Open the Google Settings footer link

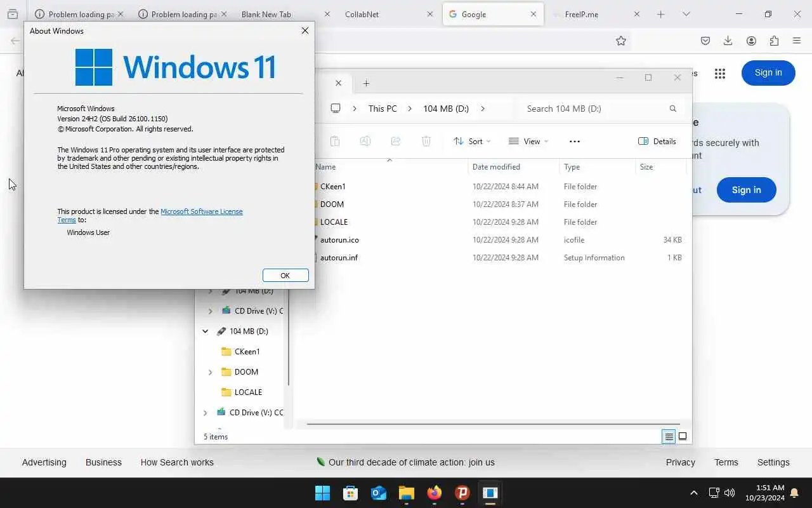(773, 462)
